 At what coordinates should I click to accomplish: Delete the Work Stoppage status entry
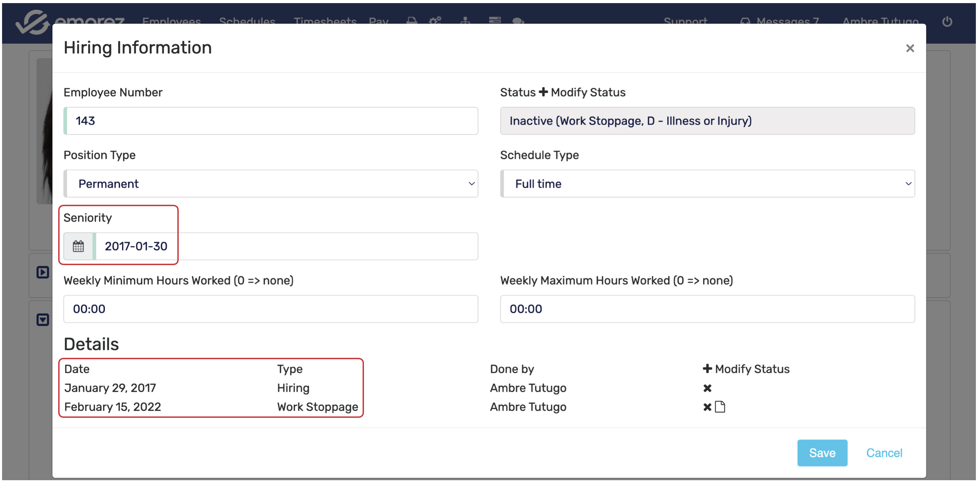click(707, 407)
